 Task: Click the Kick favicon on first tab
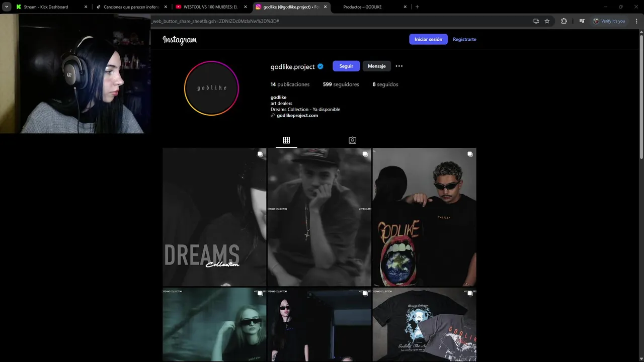(19, 7)
